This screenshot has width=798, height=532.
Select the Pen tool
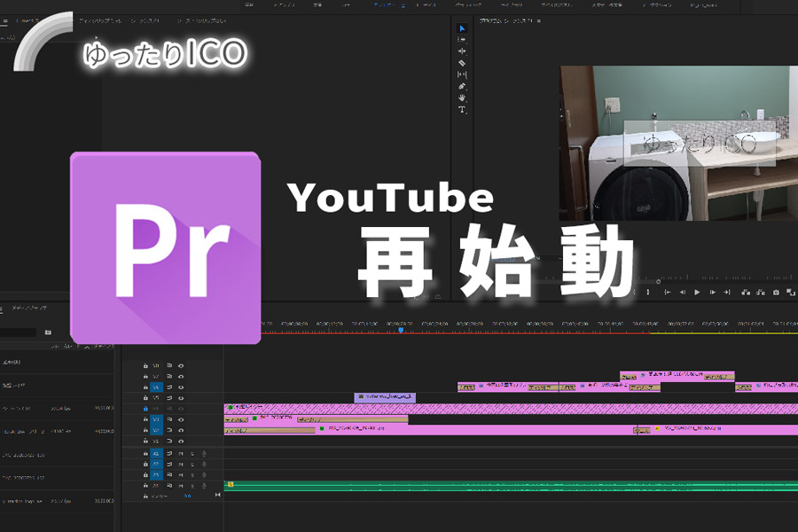[x=462, y=87]
